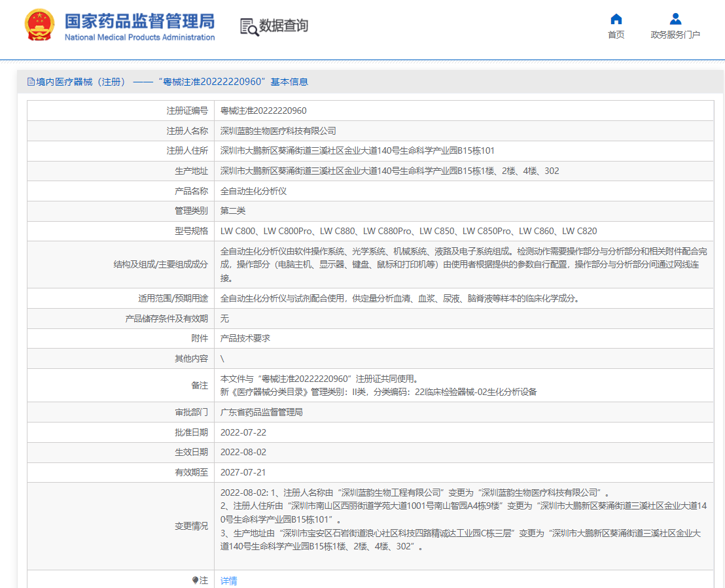This screenshot has width=725, height=588.
Task: Click the registrant name 深圳蓝韵生物医疗科技有限公司
Action: click(x=278, y=131)
